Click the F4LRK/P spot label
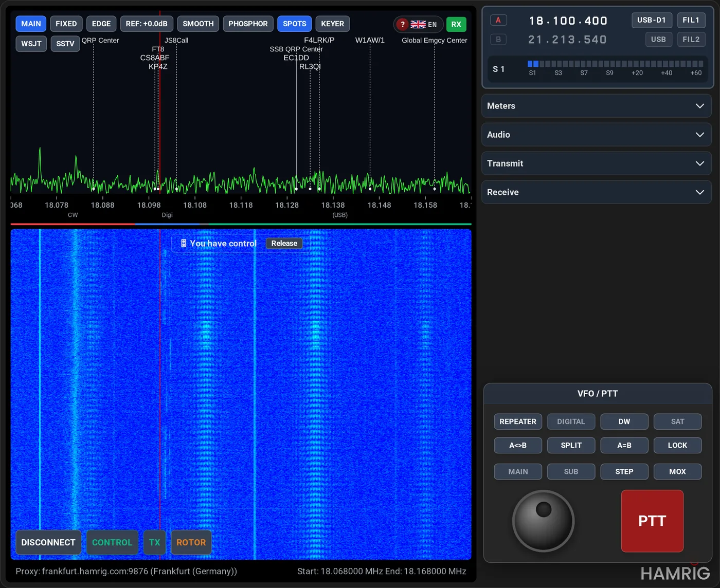The width and height of the screenshot is (720, 588). (x=319, y=40)
